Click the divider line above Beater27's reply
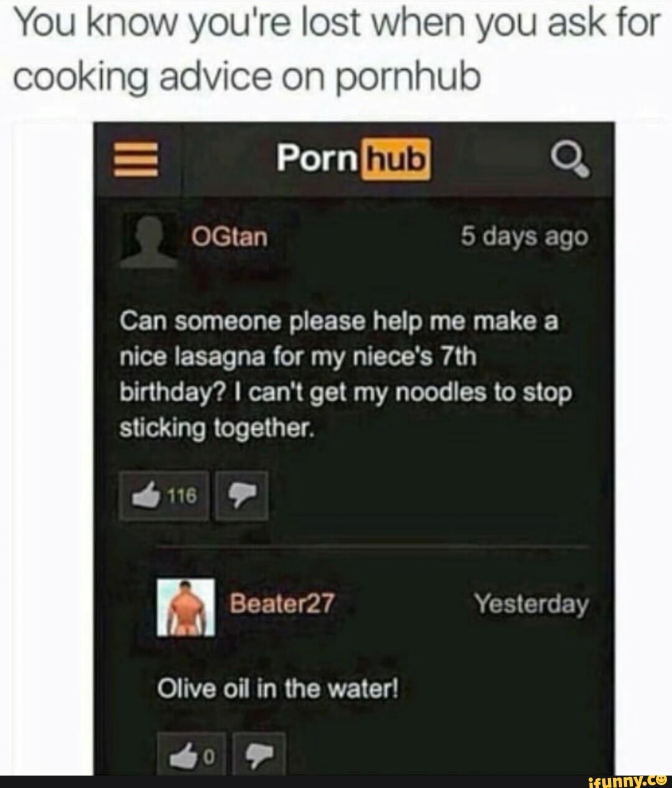Image resolution: width=672 pixels, height=788 pixels. click(371, 545)
